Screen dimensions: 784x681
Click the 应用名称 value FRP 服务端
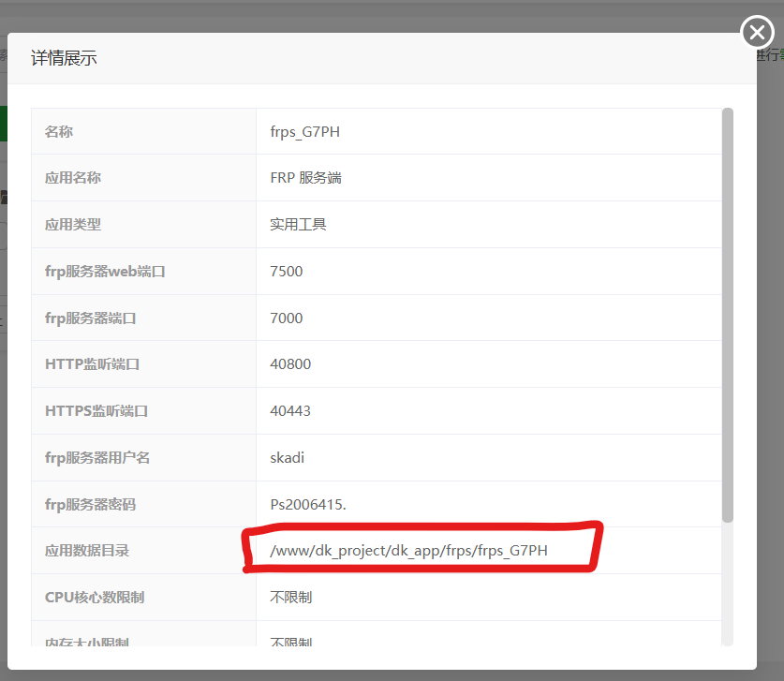tap(305, 178)
